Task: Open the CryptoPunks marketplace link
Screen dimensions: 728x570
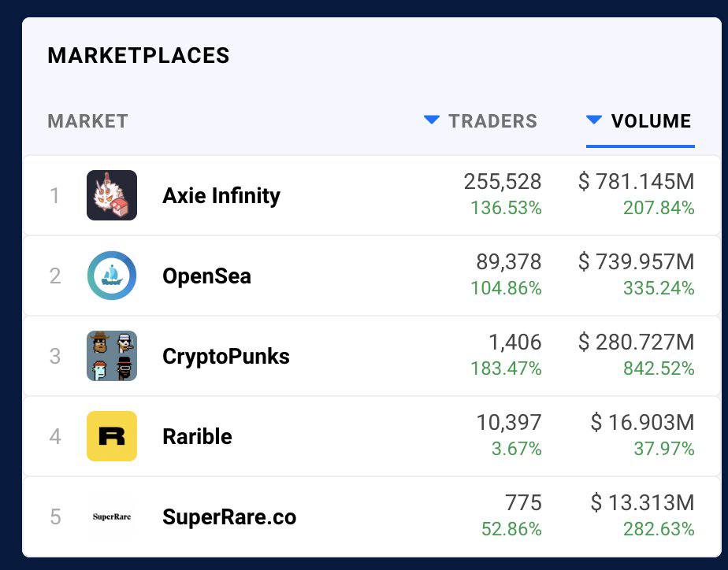Action: 226,357
